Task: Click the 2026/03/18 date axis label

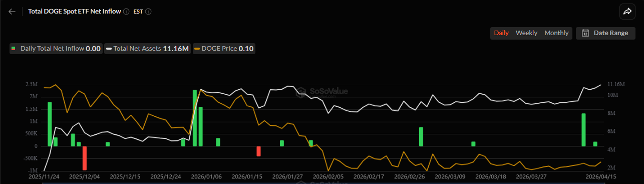Action: (491, 176)
